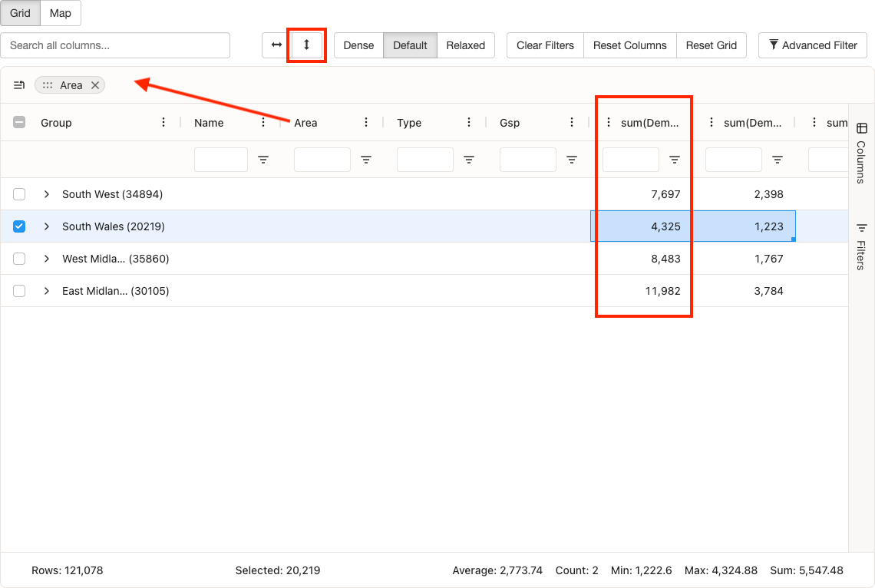Viewport: 875px width, 588px height.
Task: Click the Clear Filters button
Action: pos(544,45)
